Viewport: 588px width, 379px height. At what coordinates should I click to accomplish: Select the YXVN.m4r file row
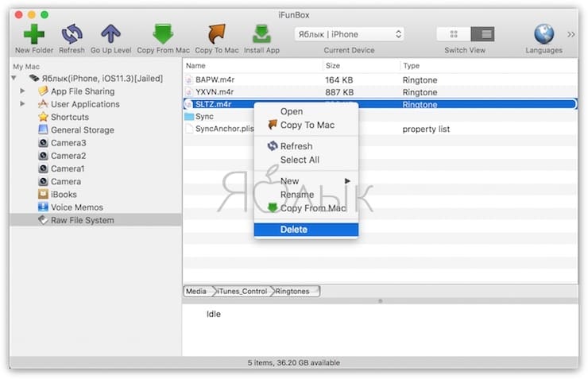[x=380, y=92]
